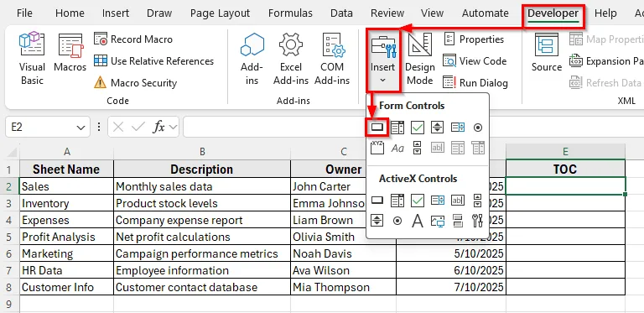This screenshot has height=313, width=644.
Task: Toggle Design Mode
Action: tap(419, 59)
